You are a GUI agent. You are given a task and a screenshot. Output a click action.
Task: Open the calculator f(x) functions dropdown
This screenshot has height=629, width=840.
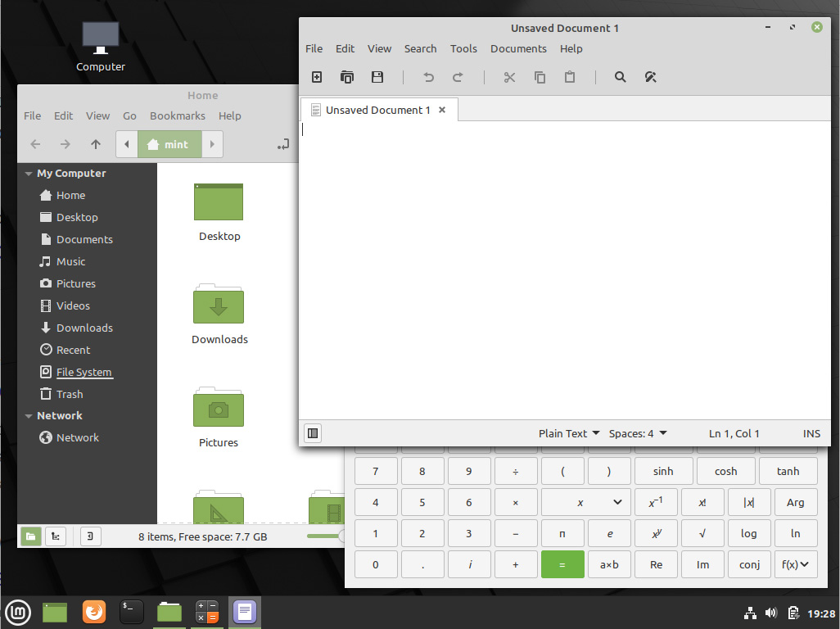click(796, 564)
